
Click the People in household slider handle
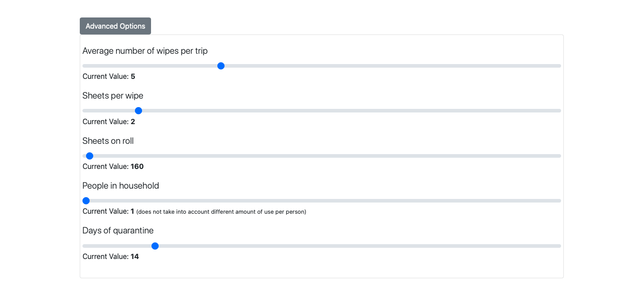coord(86,201)
